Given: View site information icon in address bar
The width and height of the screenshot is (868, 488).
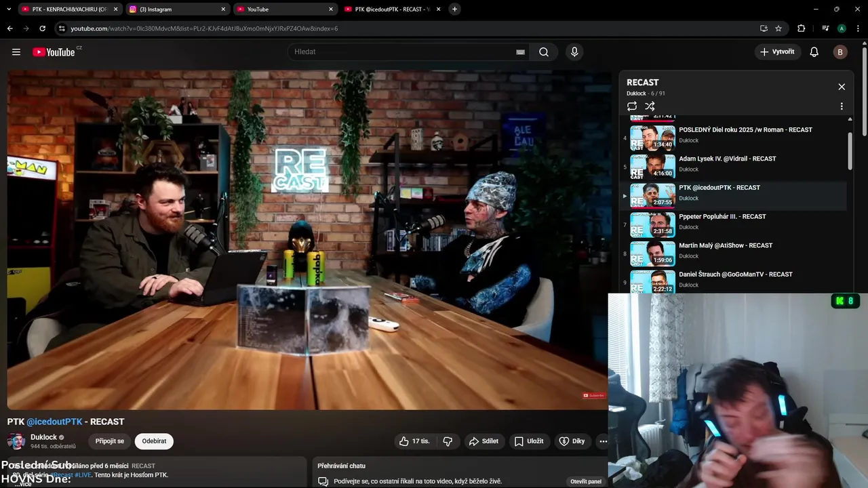Looking at the screenshot, I should 62,28.
